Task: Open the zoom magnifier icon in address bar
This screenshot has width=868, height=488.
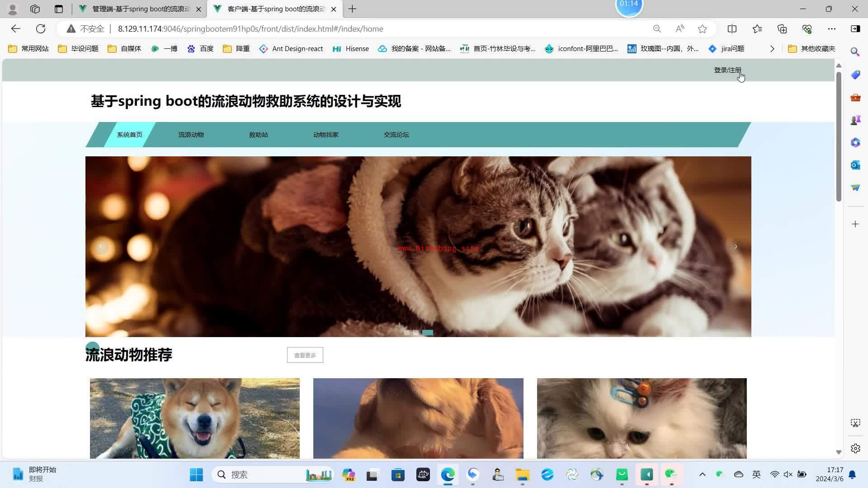Action: tap(657, 29)
